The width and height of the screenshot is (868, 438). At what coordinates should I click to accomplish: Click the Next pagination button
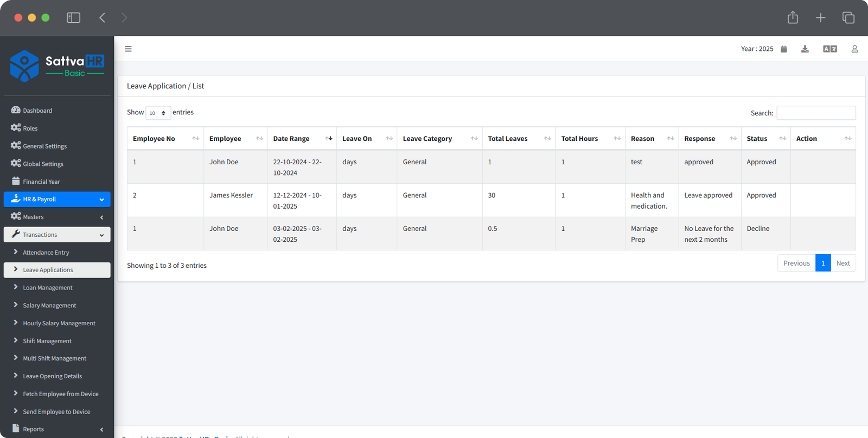tap(843, 263)
